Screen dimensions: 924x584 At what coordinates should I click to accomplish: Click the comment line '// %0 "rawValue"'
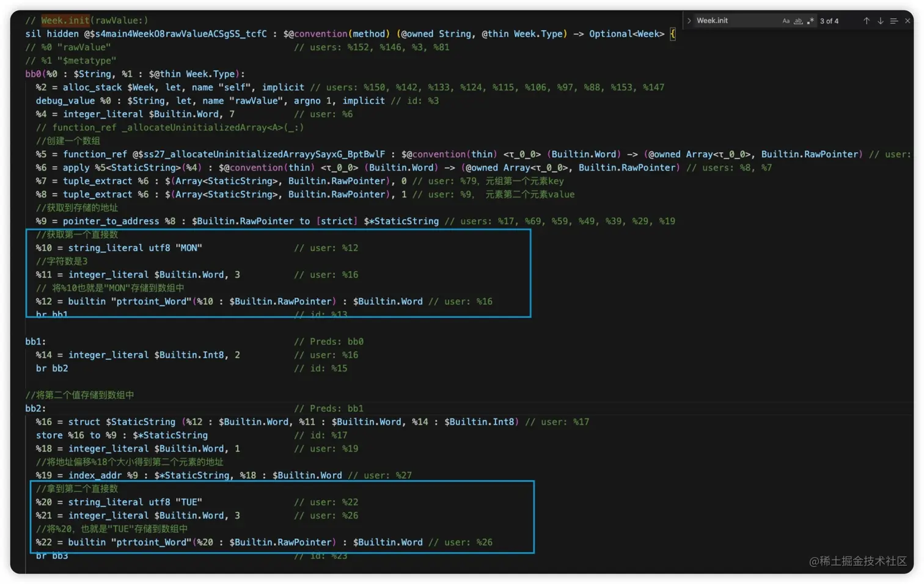[68, 47]
